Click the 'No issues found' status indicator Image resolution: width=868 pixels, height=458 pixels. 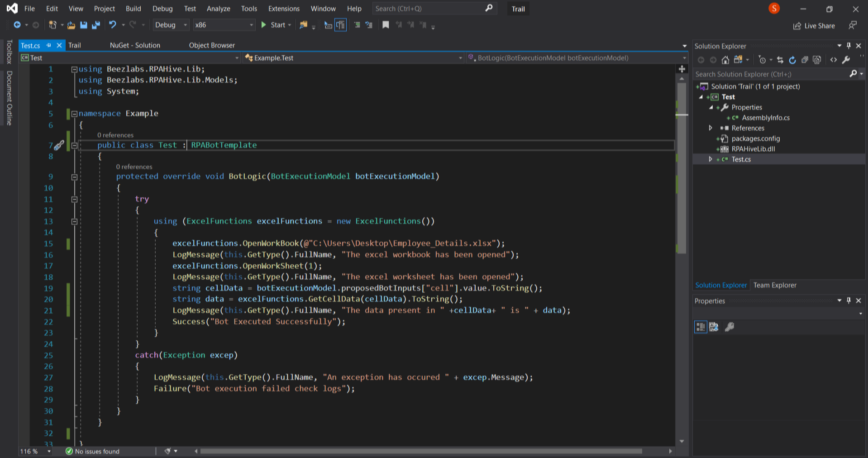pyautogui.click(x=93, y=451)
